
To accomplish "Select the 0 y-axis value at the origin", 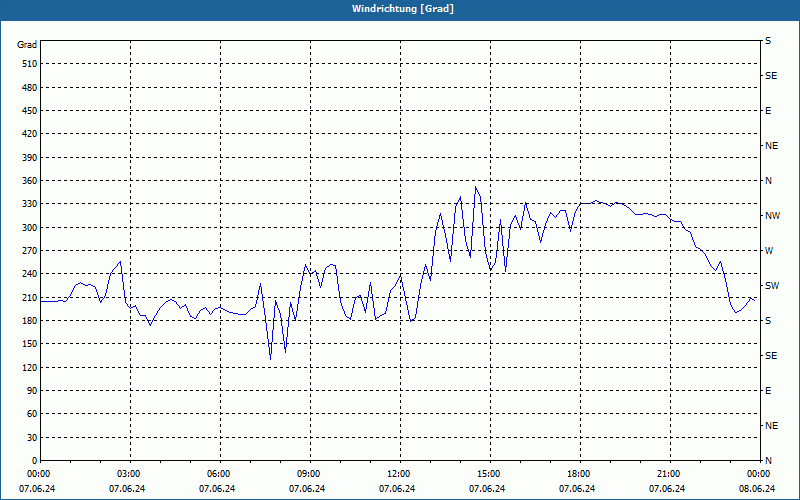I will (35, 460).
